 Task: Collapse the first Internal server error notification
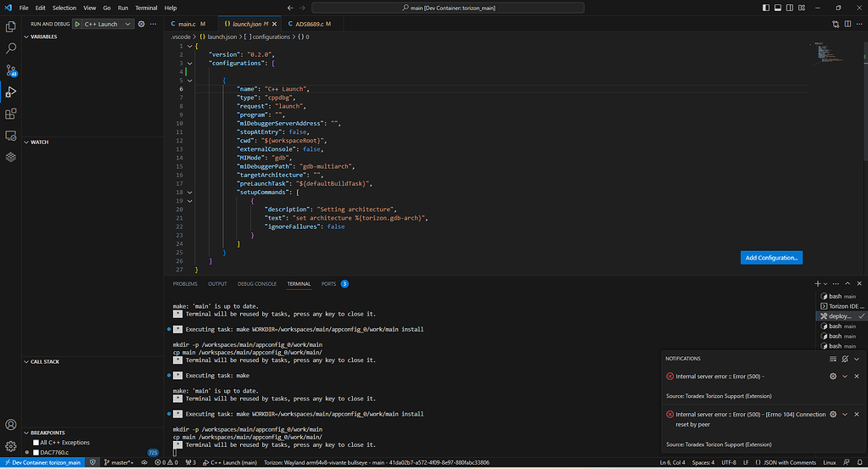(x=845, y=377)
